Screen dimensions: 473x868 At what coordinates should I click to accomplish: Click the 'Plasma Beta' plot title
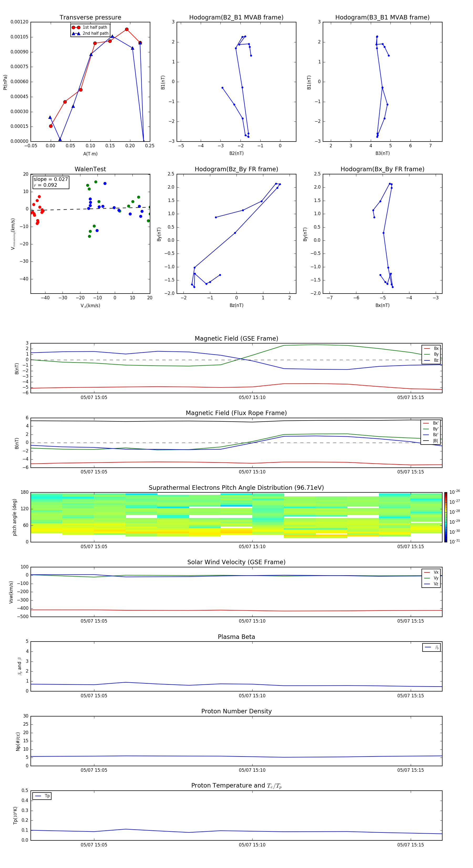236,637
